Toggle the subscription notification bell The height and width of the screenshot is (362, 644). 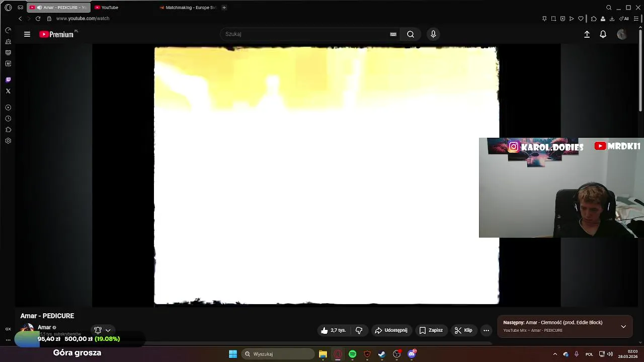tap(98, 330)
